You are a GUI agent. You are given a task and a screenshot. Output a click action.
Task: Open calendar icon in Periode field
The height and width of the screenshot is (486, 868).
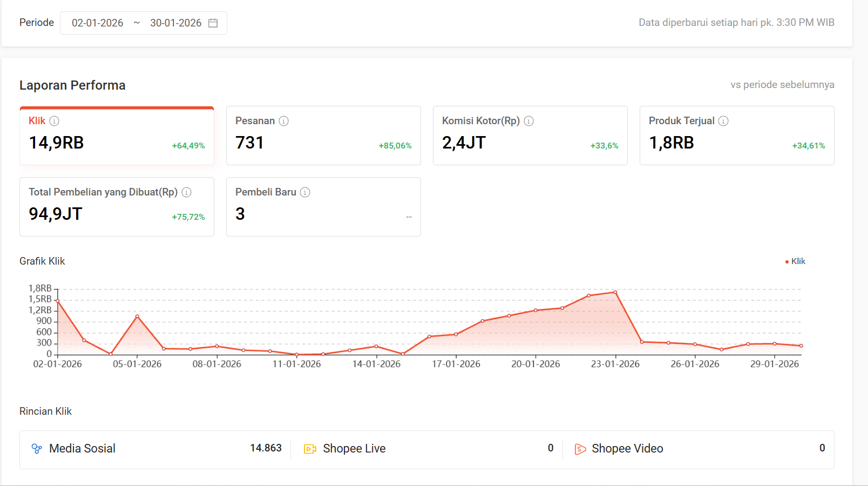coord(213,23)
